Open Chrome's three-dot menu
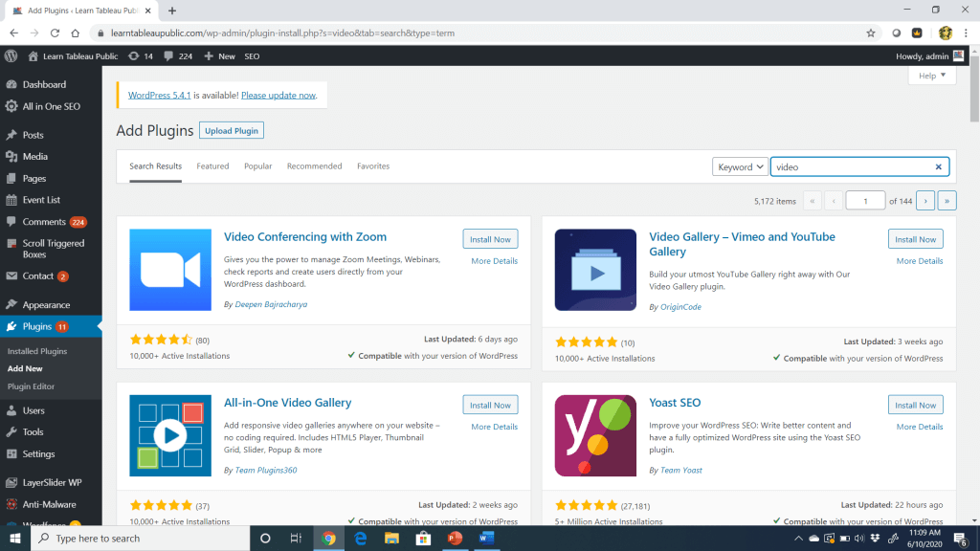Image resolution: width=980 pixels, height=551 pixels. point(966,33)
